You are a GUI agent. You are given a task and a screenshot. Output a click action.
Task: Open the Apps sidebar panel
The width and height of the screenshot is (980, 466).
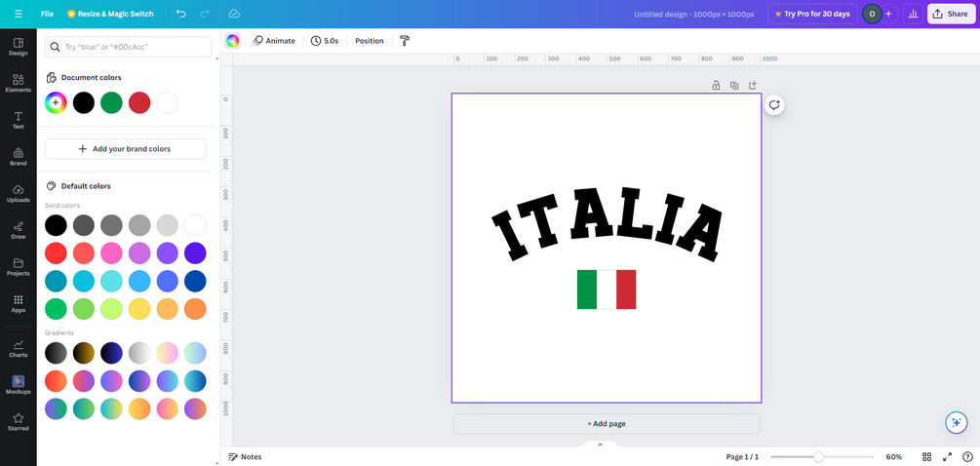19,304
